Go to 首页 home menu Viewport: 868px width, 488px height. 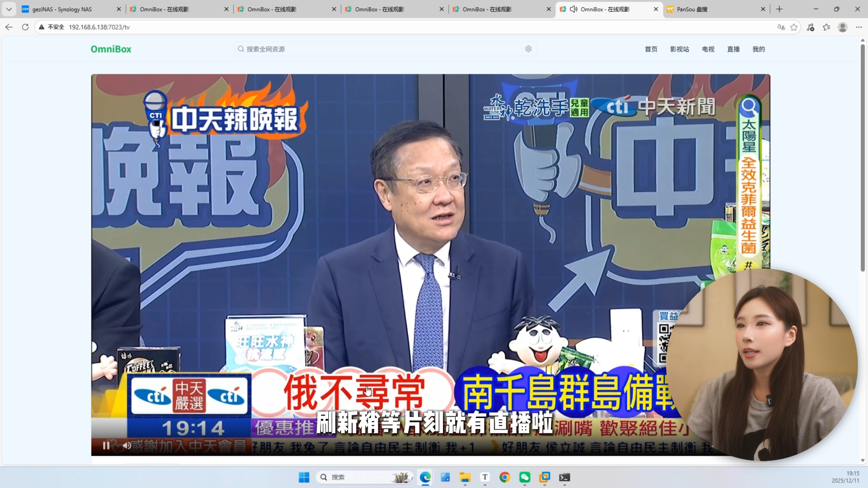coord(651,49)
